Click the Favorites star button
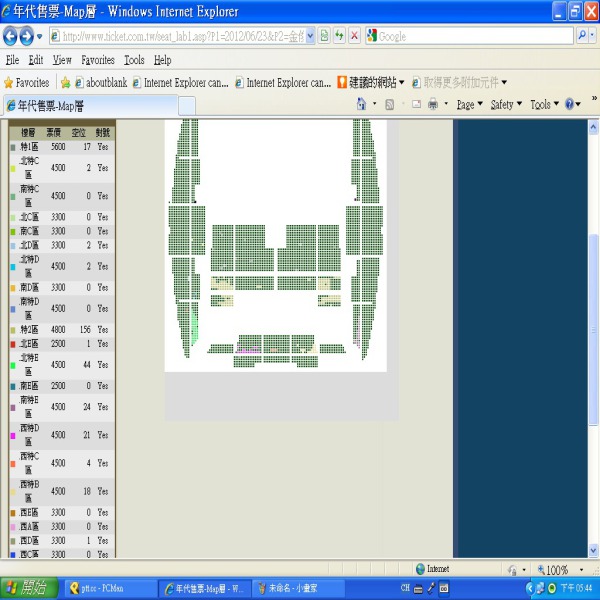600x600 pixels. [27, 82]
